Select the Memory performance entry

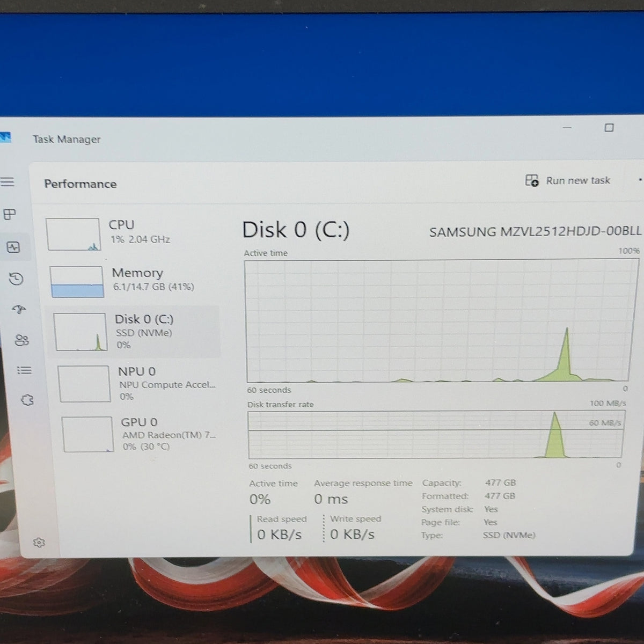[x=133, y=281]
